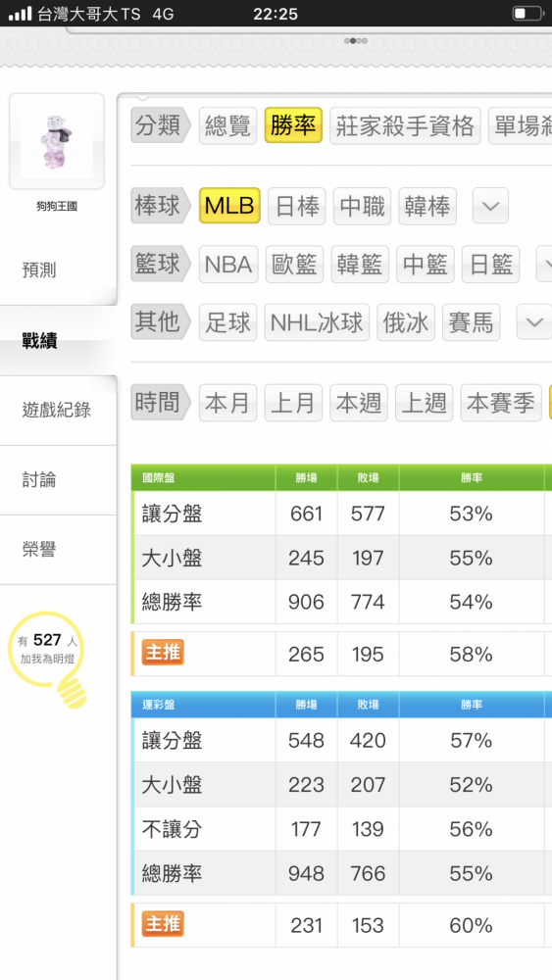Viewport: 552px width, 980px height.
Task: Select the NBA league filter
Action: [x=228, y=265]
